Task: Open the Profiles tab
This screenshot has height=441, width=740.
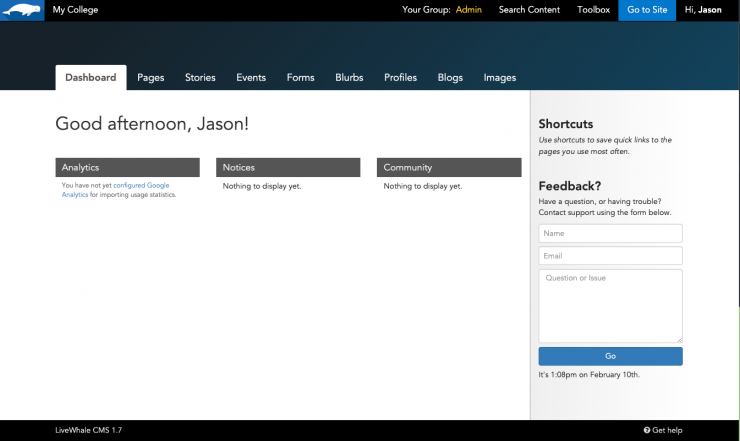Action: click(400, 78)
